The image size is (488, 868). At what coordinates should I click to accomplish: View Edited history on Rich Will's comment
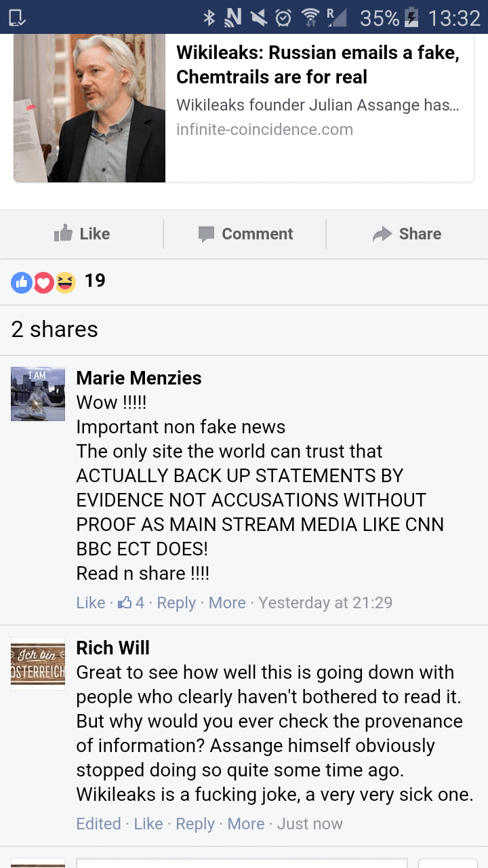click(98, 823)
